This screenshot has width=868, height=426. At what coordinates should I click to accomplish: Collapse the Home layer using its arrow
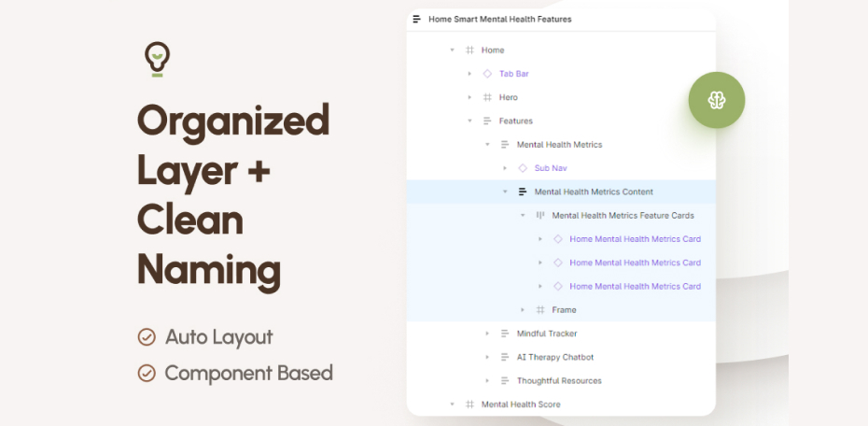point(452,50)
